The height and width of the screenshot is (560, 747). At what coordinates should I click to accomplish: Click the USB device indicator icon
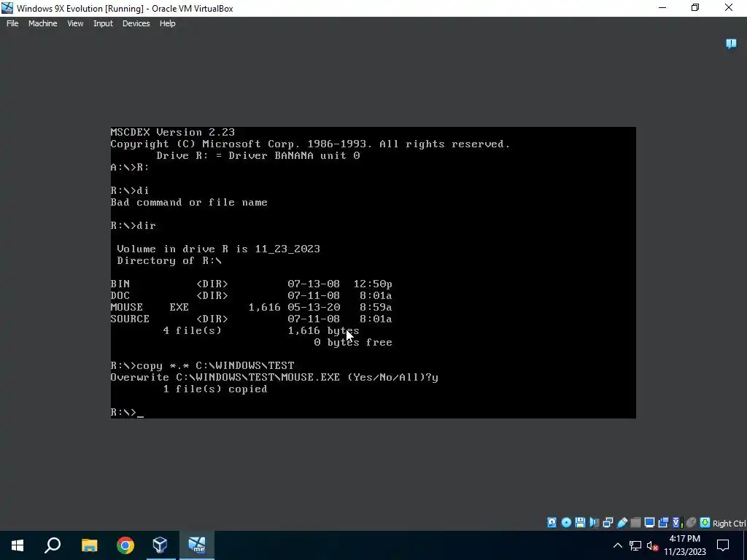[622, 522]
